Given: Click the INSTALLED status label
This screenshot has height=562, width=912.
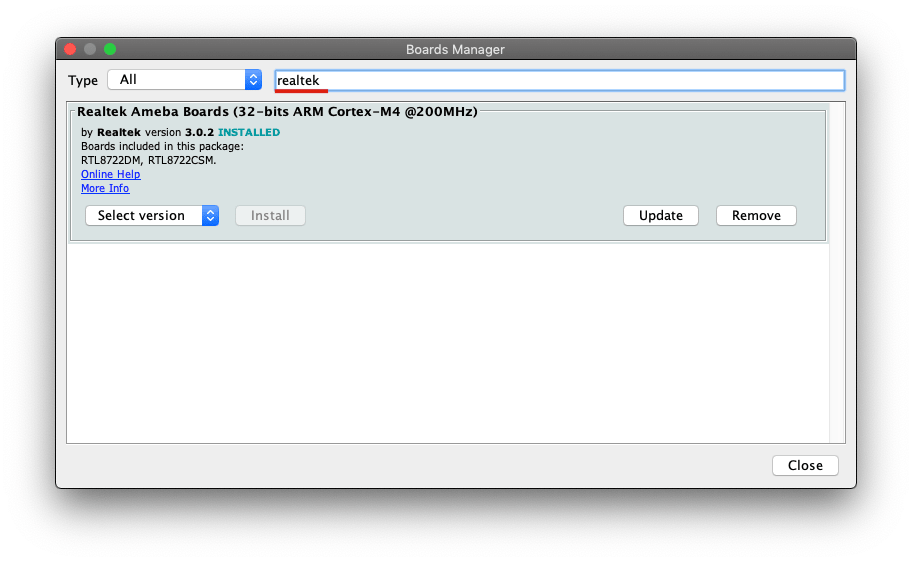Looking at the screenshot, I should pos(249,132).
